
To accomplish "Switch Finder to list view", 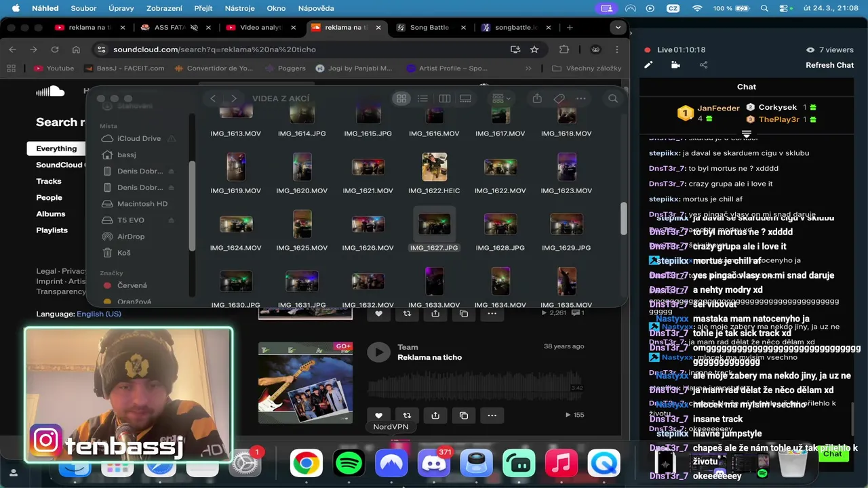I will tap(422, 98).
